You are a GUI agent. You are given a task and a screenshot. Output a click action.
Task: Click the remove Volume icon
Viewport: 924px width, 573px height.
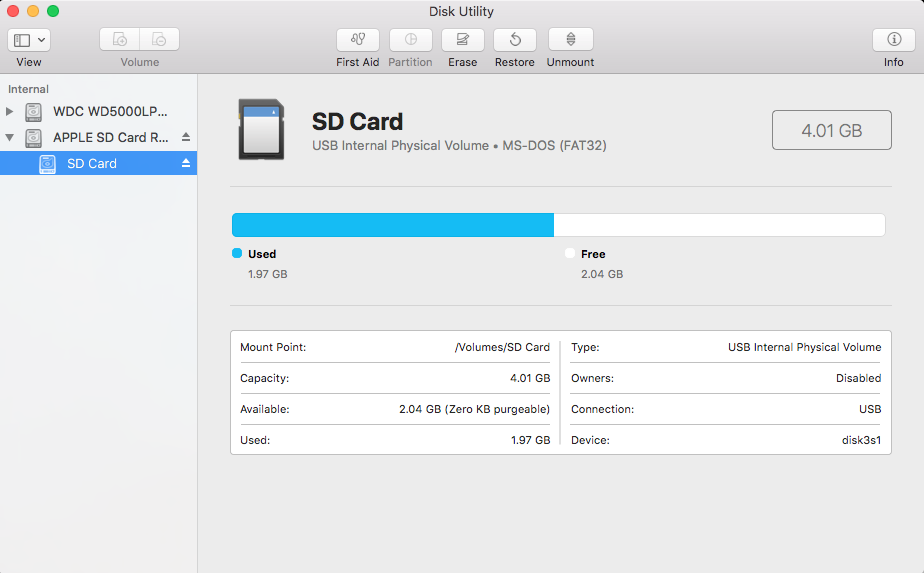coord(159,40)
